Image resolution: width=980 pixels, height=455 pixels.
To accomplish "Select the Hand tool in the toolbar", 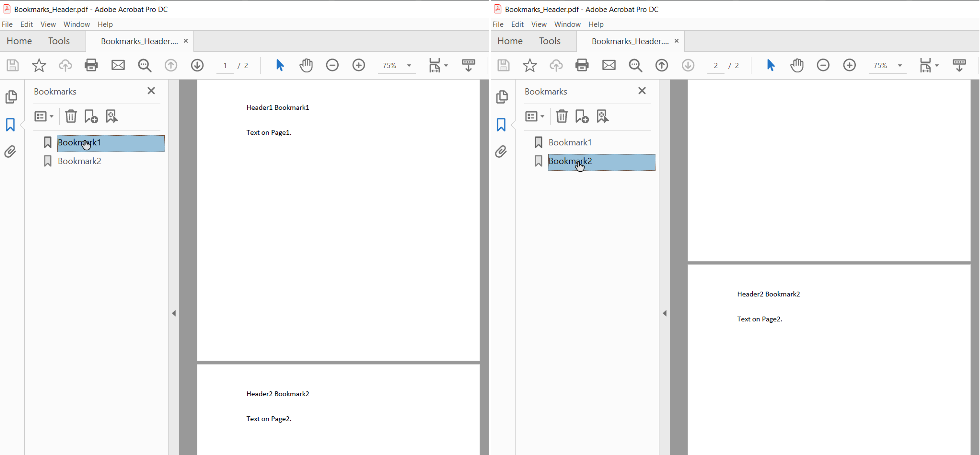I will pos(306,65).
